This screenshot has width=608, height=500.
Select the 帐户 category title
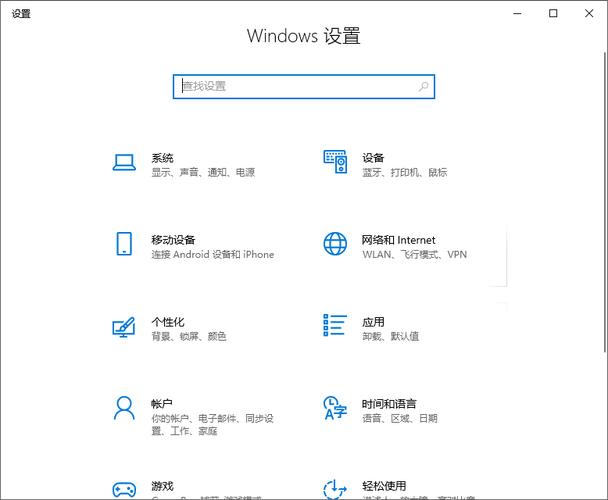[162, 403]
